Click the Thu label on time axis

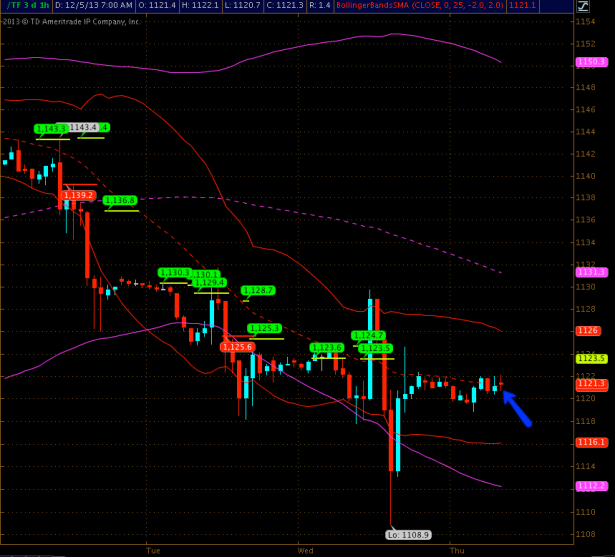(456, 550)
